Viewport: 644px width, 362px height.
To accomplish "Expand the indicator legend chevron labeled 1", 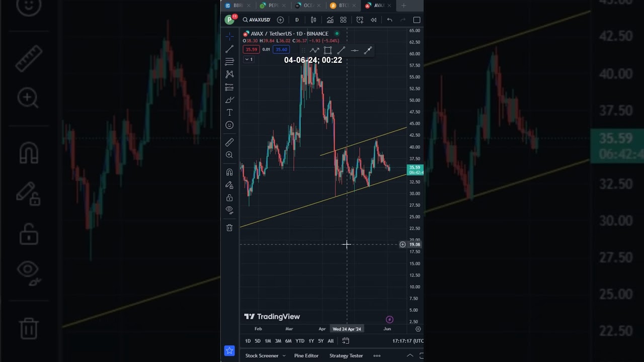I will (x=249, y=59).
